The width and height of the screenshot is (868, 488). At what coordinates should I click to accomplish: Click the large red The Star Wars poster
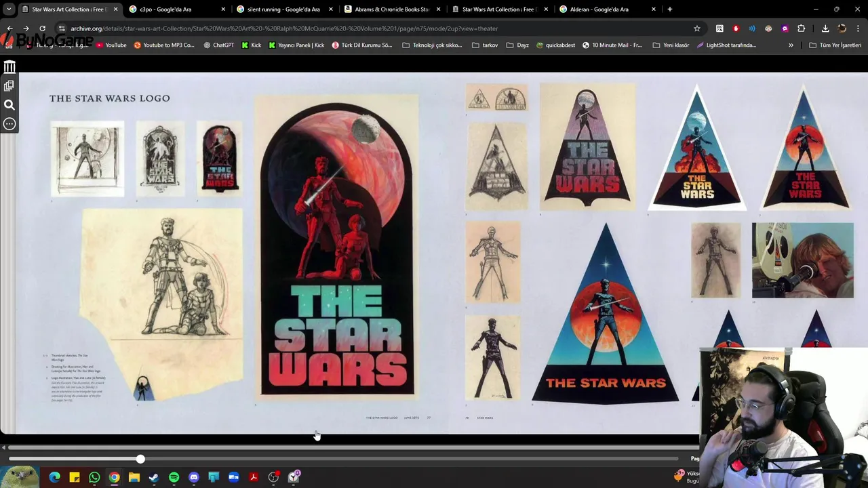(x=337, y=247)
